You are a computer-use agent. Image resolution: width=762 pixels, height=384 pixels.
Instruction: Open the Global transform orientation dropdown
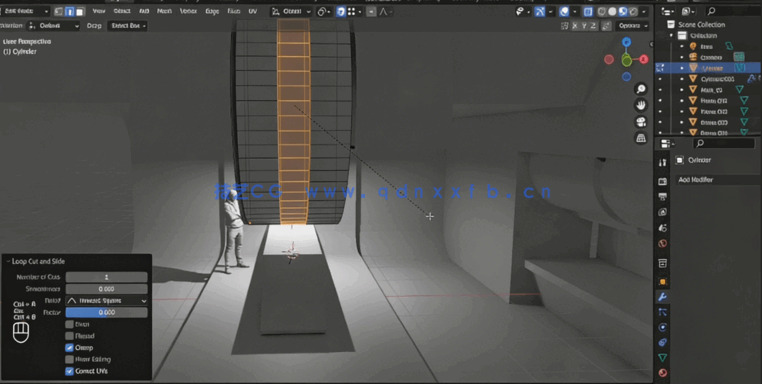click(x=291, y=11)
